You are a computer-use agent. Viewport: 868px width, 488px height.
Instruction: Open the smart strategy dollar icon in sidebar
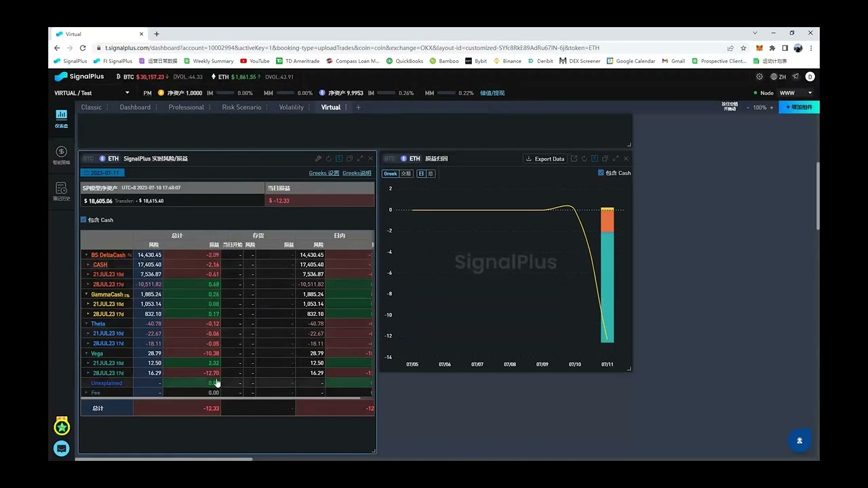61,152
